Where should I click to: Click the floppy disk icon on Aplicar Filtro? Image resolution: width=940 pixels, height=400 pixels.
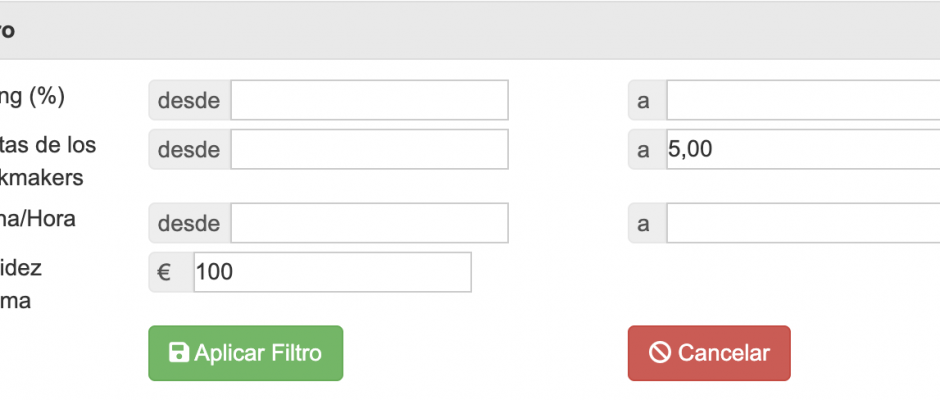[x=180, y=353]
